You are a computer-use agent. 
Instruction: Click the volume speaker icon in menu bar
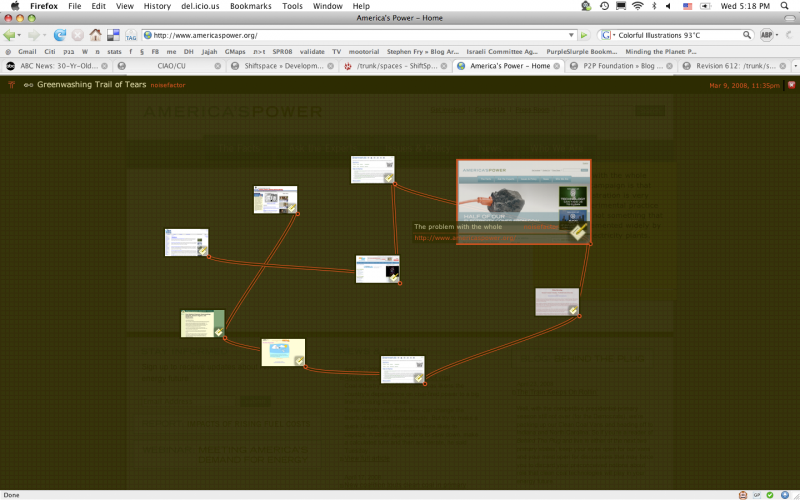point(668,6)
